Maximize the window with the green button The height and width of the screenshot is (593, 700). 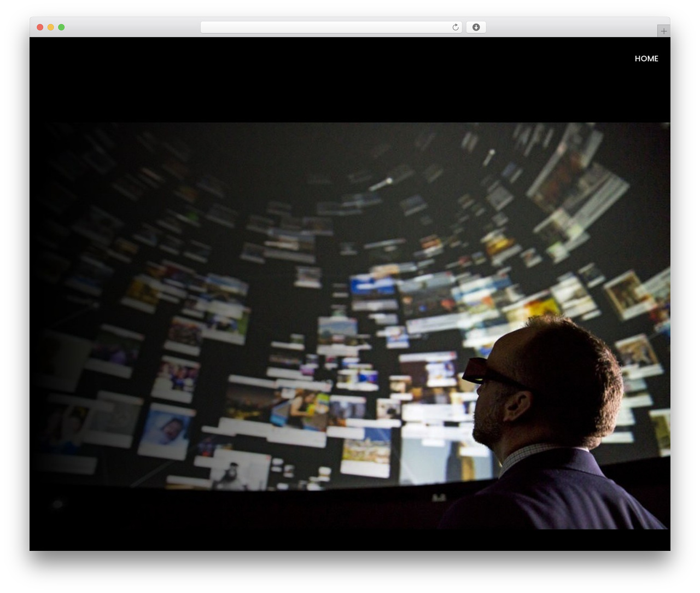tap(61, 27)
